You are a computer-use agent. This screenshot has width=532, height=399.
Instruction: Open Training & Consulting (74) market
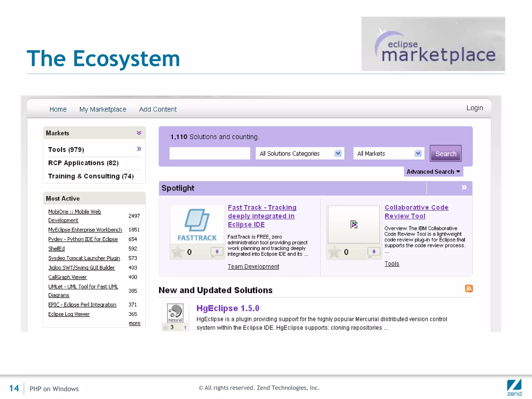[x=91, y=176]
